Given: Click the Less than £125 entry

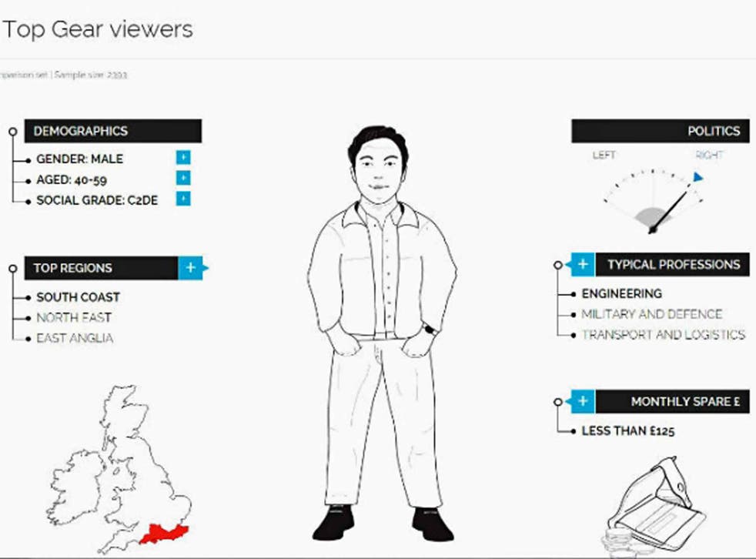Looking at the screenshot, I should pyautogui.click(x=627, y=430).
